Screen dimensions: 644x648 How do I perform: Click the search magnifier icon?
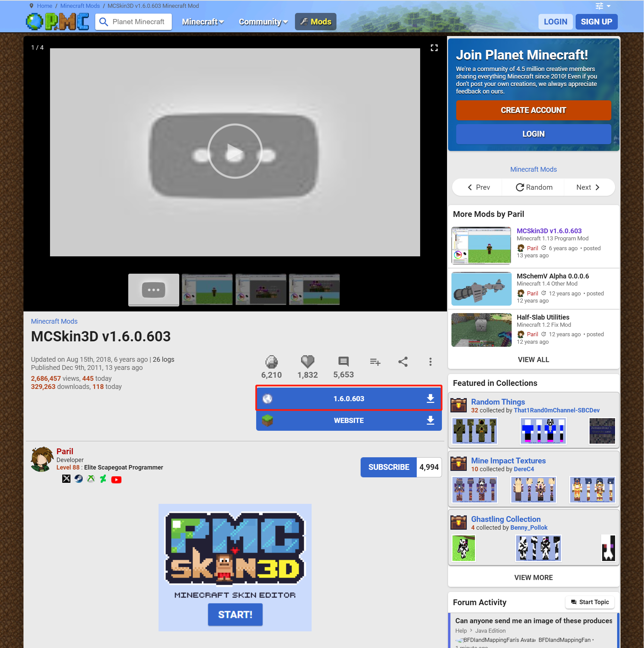(x=103, y=22)
